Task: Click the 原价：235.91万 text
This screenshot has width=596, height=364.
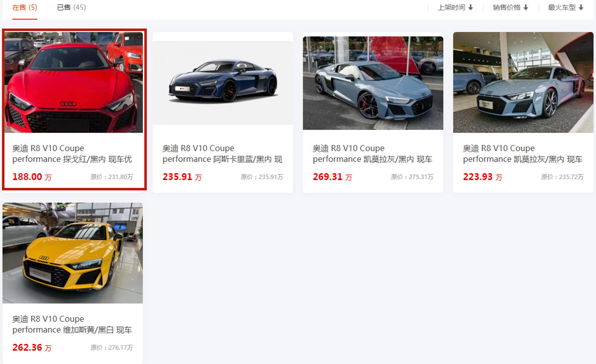Action: pos(262,177)
